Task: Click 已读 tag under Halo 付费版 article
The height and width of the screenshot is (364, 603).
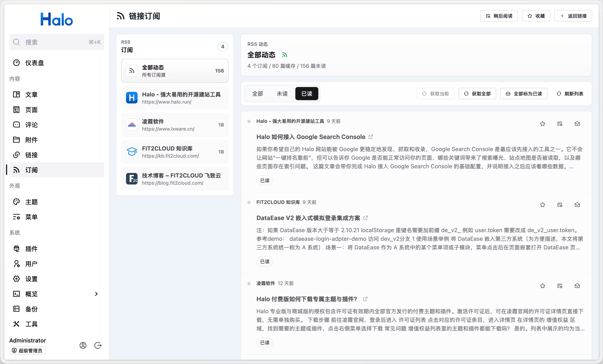Action: [265, 343]
